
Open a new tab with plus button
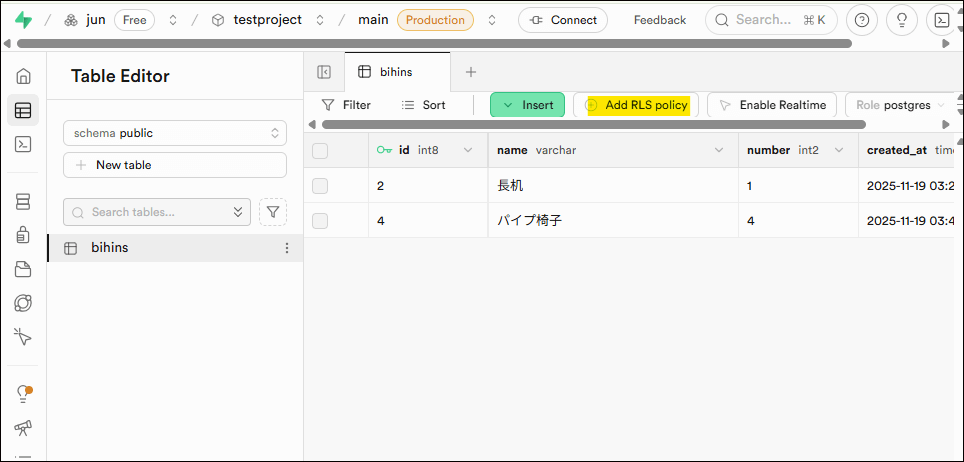coord(471,72)
